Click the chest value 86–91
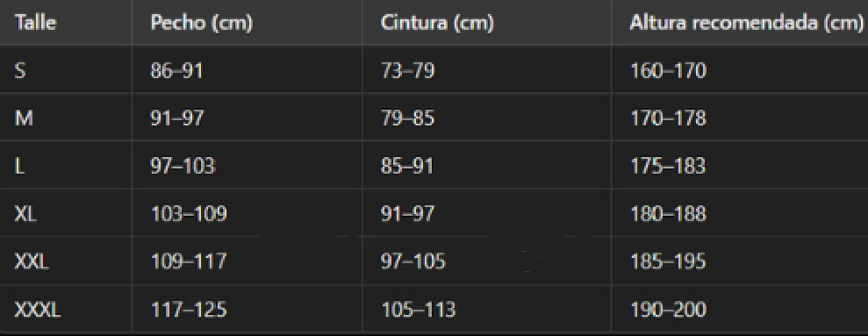This screenshot has height=336, width=868. (176, 71)
